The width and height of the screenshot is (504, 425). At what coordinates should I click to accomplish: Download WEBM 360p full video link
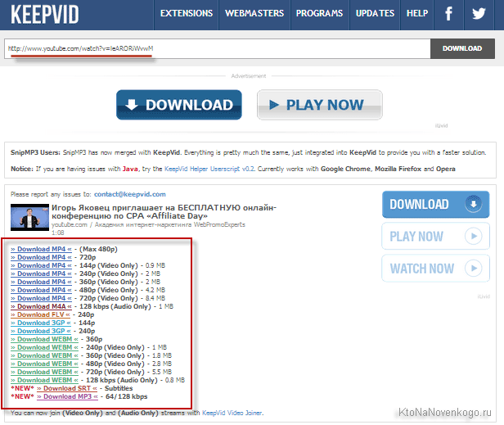44,339
